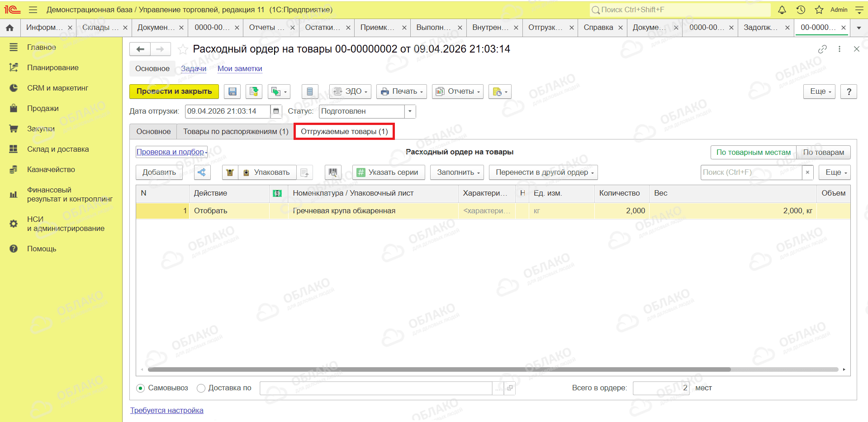Click the barcode scanner icon
868x422 pixels.
(x=333, y=173)
